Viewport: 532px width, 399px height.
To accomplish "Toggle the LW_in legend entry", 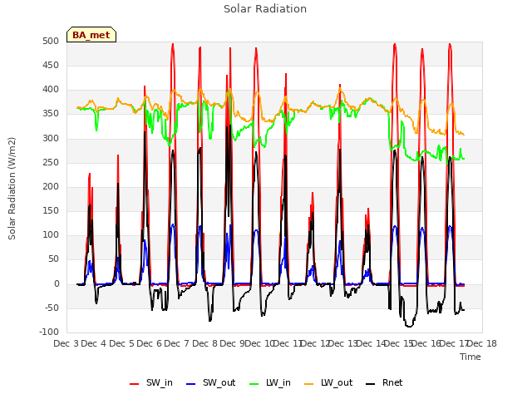I will click(x=270, y=382).
